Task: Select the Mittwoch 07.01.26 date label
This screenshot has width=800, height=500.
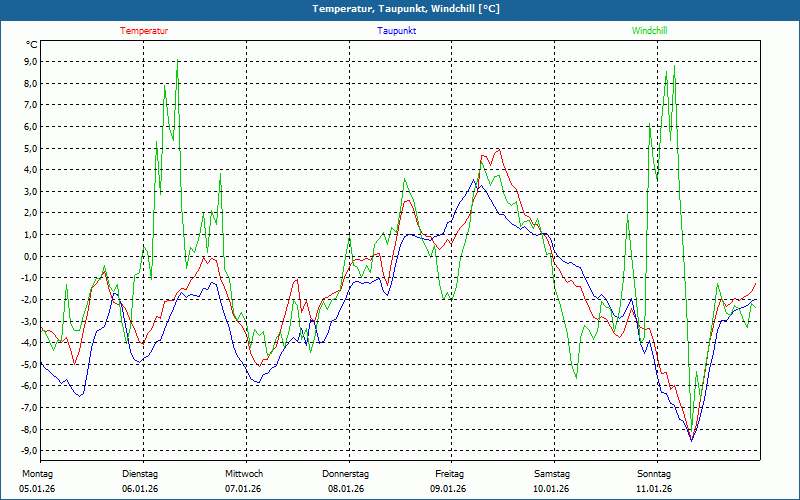Action: click(x=243, y=481)
